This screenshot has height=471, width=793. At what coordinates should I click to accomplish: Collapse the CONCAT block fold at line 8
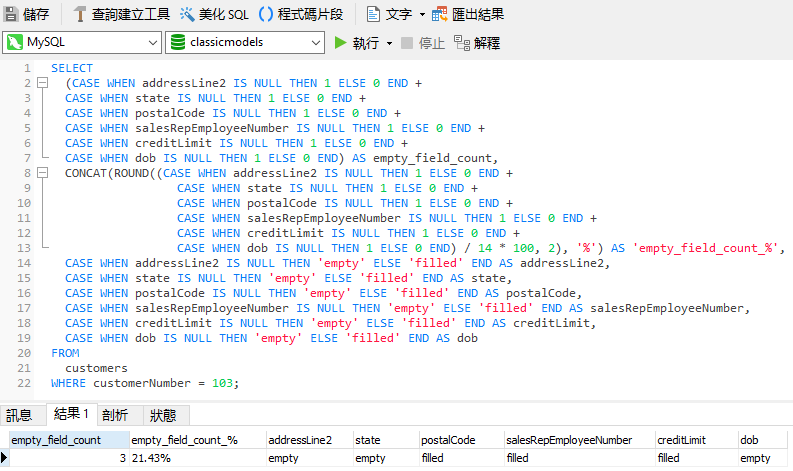coord(42,173)
